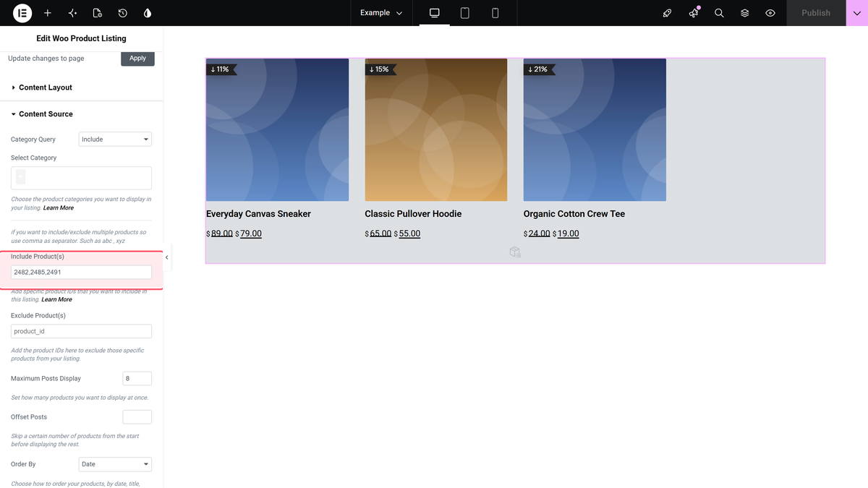868x488 pixels.
Task: Open the Publish options arrow
Action: point(856,13)
